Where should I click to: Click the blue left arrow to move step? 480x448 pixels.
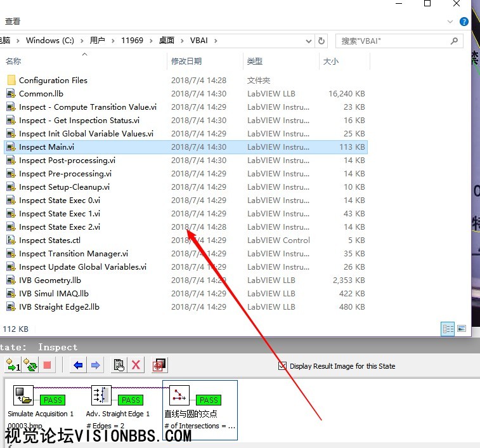click(78, 365)
